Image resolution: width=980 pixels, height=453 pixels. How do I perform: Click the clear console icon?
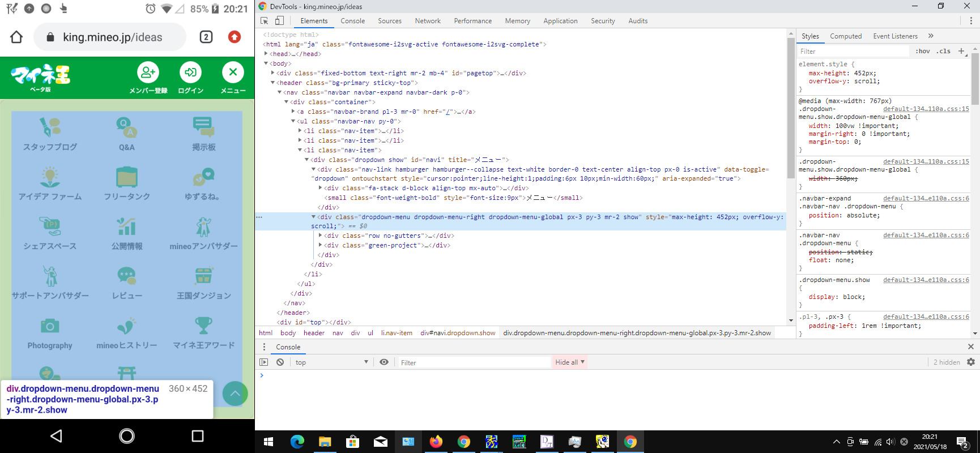click(x=280, y=362)
